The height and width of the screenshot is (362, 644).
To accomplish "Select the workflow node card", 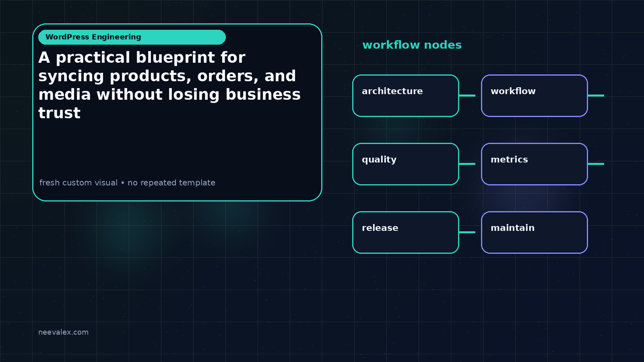I will 535,96.
